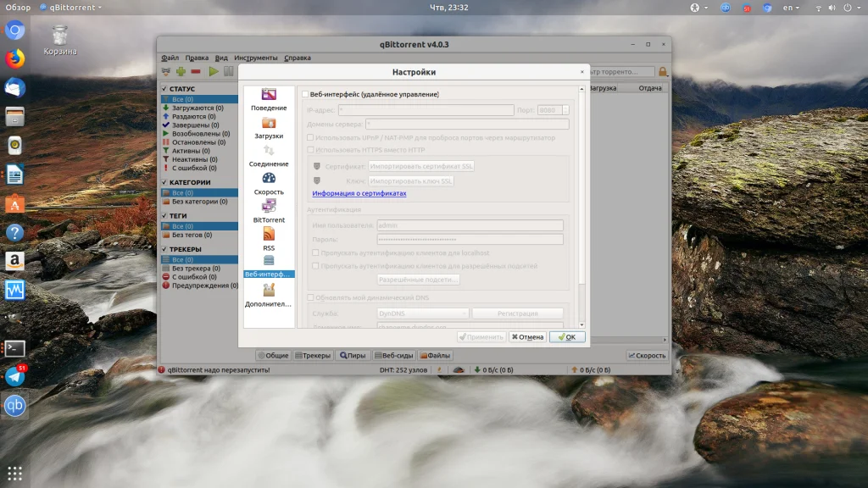The image size is (868, 488).
Task: Toggle the UPnP / NAT-PMP port forwarding checkbox
Action: coord(310,137)
